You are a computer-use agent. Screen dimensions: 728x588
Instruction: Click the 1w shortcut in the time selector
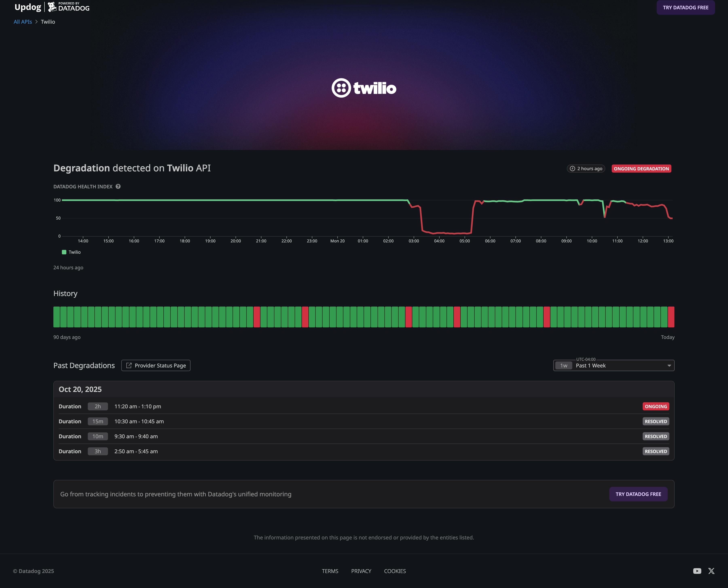click(x=564, y=365)
